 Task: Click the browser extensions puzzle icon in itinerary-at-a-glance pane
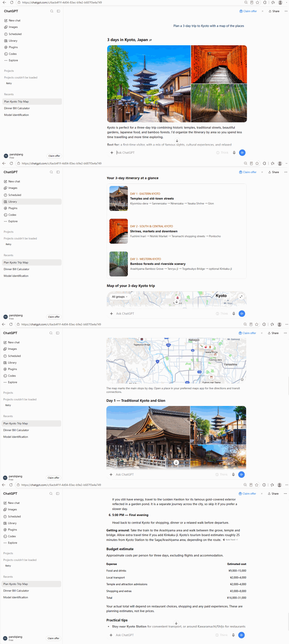pos(264,163)
